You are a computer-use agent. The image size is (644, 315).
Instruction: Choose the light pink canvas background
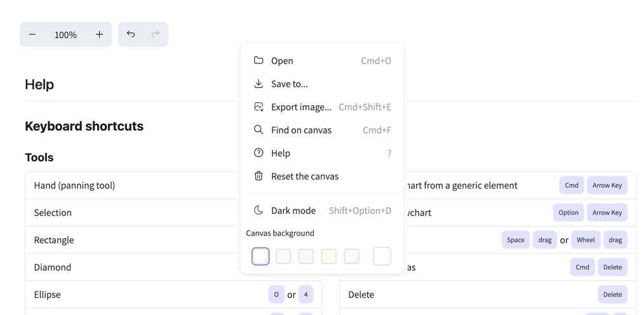pos(351,256)
